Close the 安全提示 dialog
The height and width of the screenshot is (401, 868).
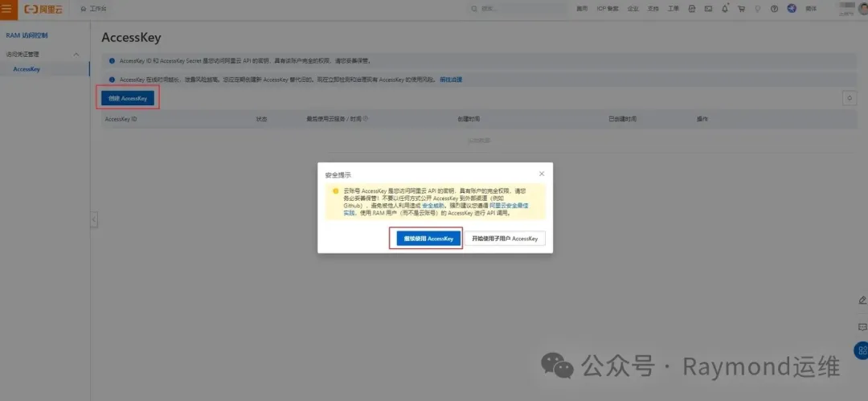coord(542,174)
